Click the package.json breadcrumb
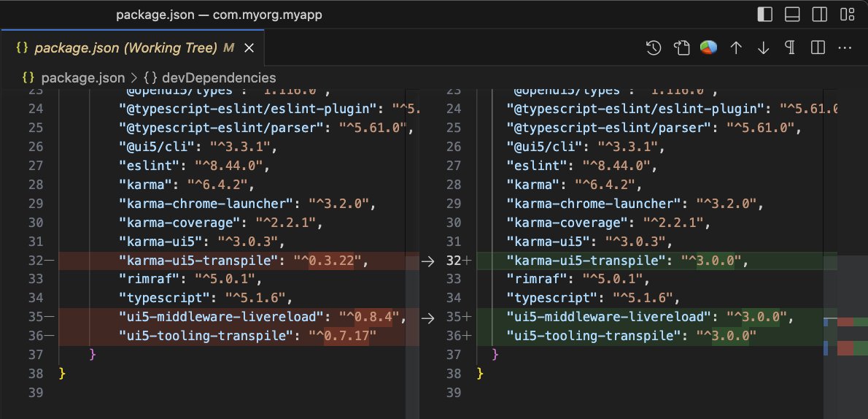This screenshot has width=868, height=419. click(82, 77)
